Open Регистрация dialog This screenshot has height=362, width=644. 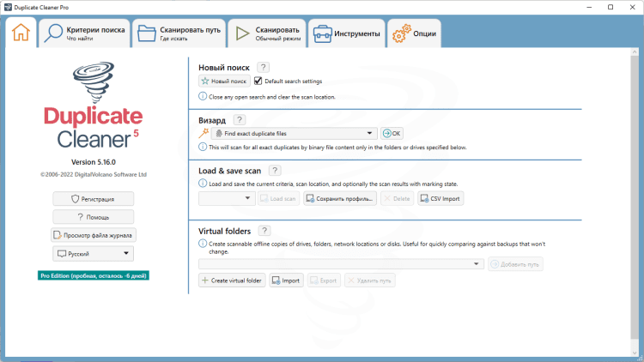point(94,199)
